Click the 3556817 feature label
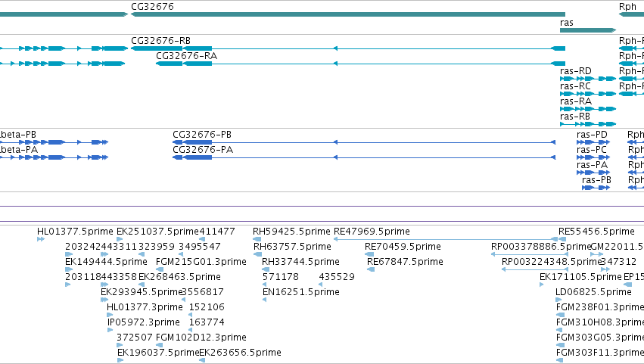644x364 pixels. tap(203, 293)
